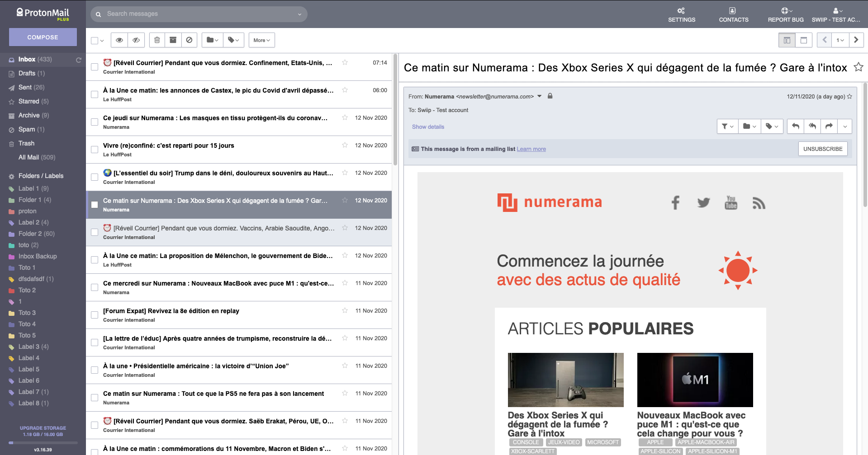Image resolution: width=868 pixels, height=455 pixels.
Task: Refresh inbox using the reload icon
Action: click(79, 60)
